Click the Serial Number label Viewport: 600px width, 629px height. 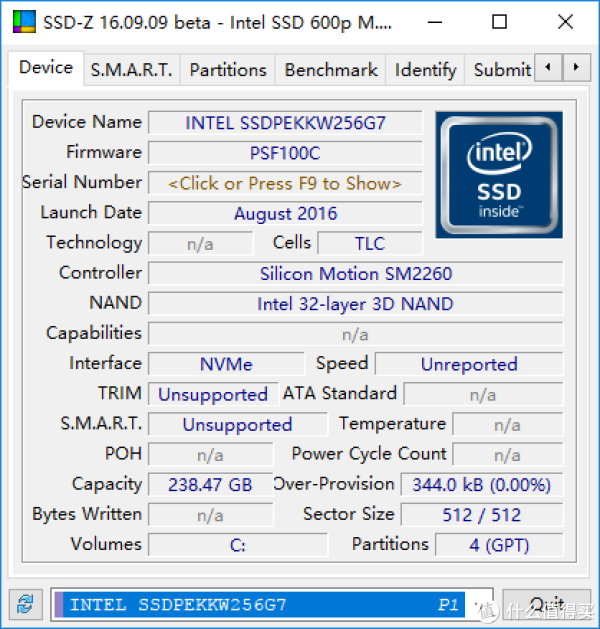(82, 182)
